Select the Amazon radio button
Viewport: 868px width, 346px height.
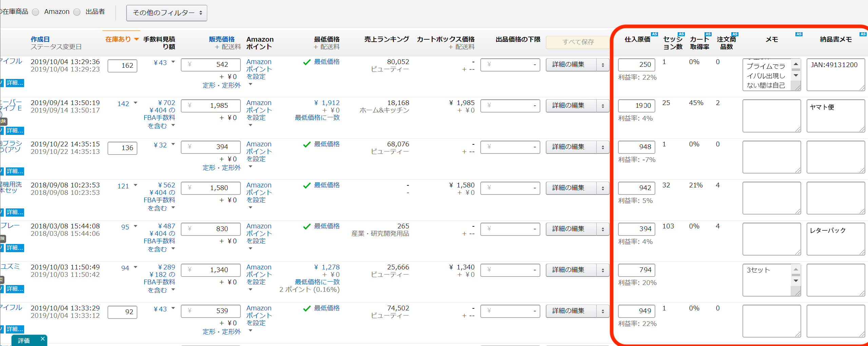(x=36, y=12)
